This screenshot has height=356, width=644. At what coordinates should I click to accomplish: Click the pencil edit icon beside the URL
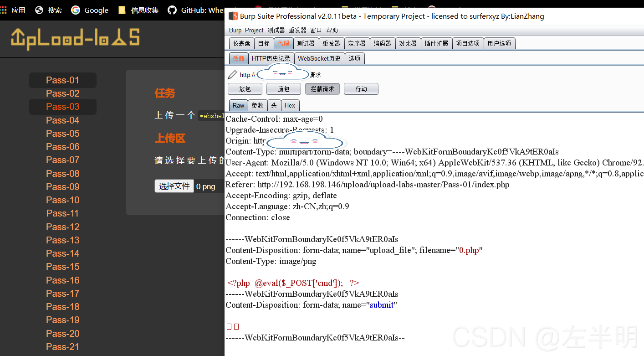click(232, 75)
